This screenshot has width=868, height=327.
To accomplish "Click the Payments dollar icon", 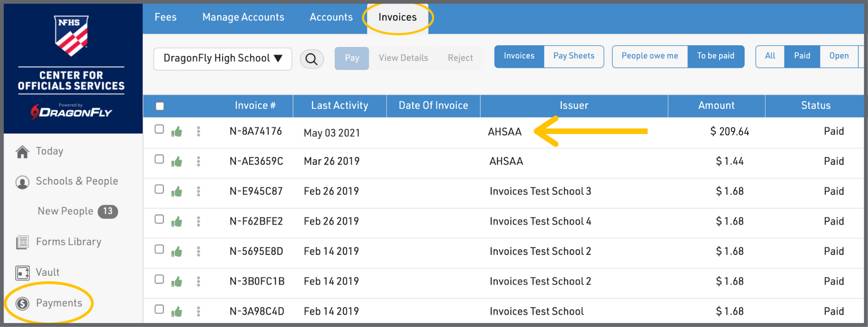I will tap(22, 303).
